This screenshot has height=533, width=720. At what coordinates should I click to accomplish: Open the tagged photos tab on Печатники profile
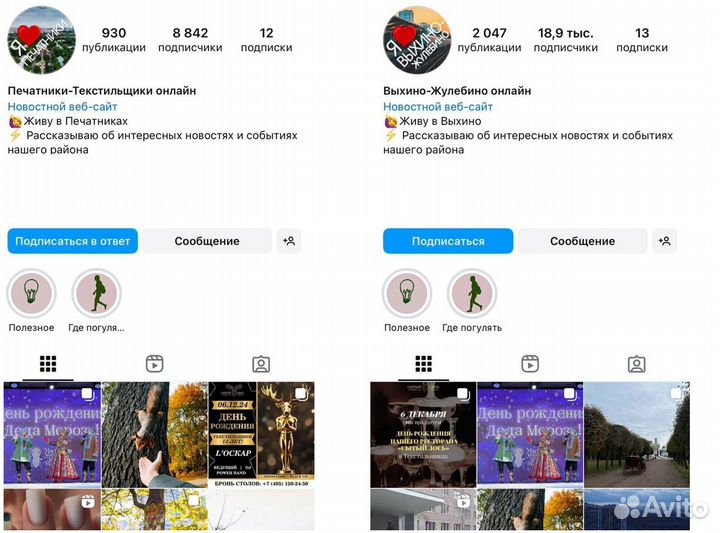click(261, 364)
